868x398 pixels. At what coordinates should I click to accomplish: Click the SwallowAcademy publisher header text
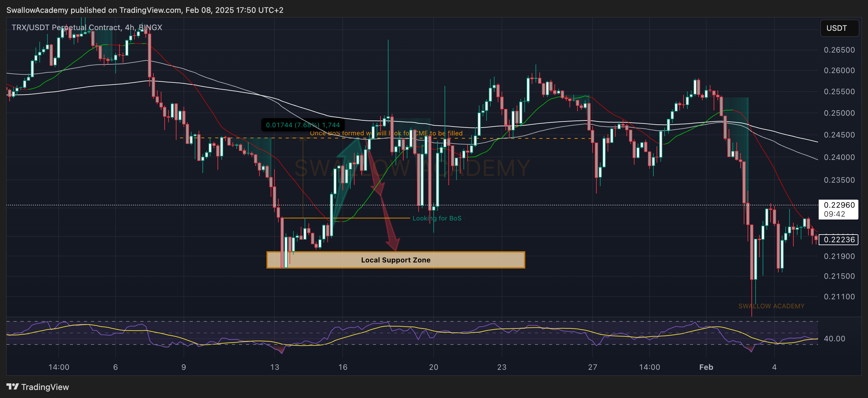pyautogui.click(x=145, y=10)
